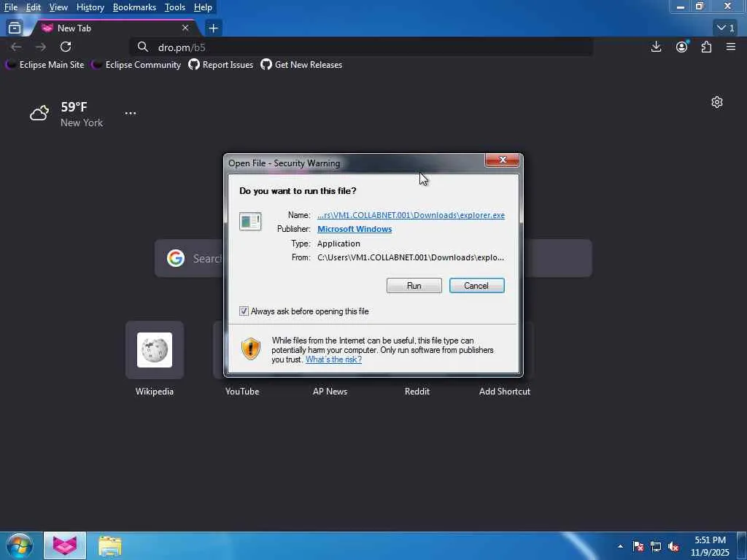This screenshot has width=747, height=560.
Task: Click the application file icon in dialog
Action: [x=250, y=222]
